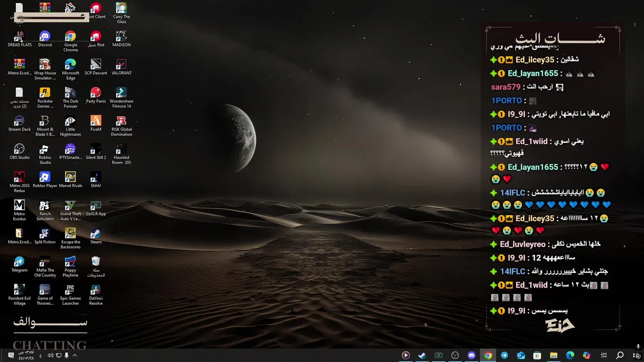Select Haunted Room 205 shortcut
Viewport: 644px width, 362px height.
[x=121, y=154]
